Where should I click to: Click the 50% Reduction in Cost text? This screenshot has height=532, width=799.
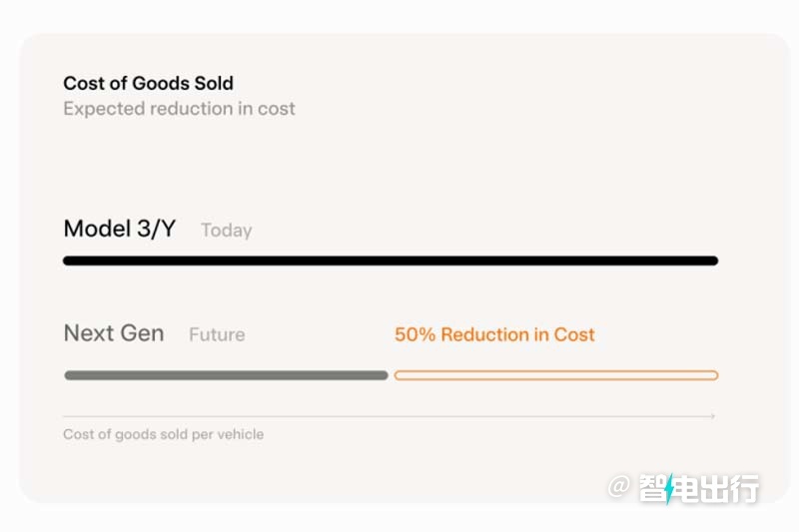(x=494, y=334)
